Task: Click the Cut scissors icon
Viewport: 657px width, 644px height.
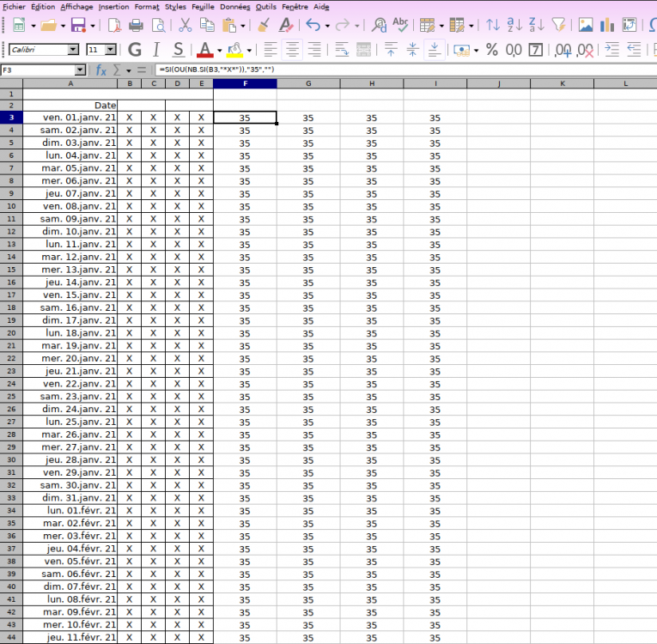Action: tap(185, 26)
